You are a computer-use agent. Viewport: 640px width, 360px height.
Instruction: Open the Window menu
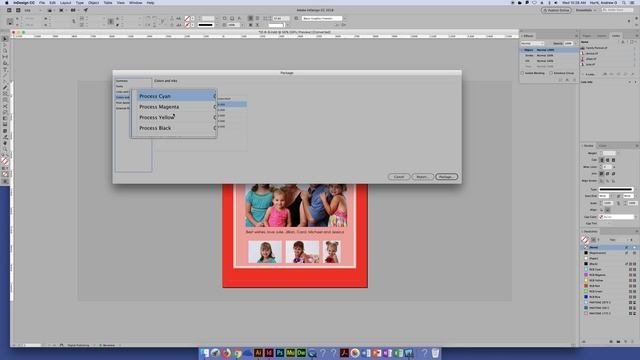(x=136, y=2)
